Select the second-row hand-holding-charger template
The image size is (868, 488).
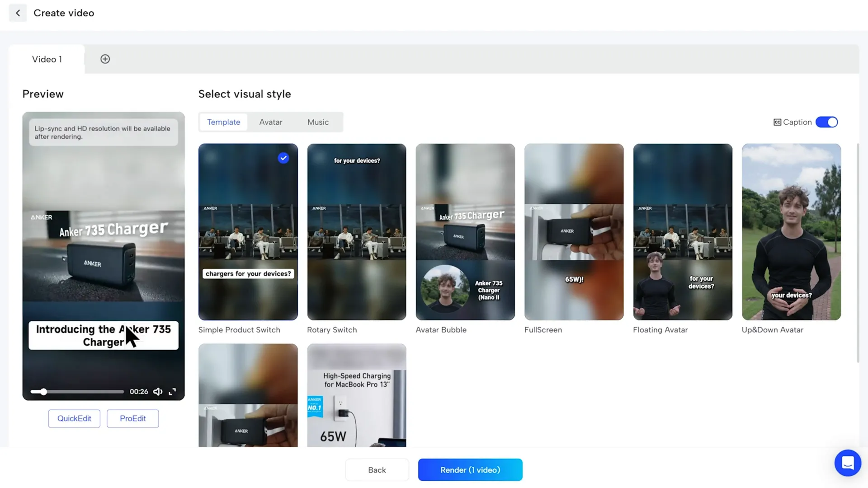click(x=248, y=395)
